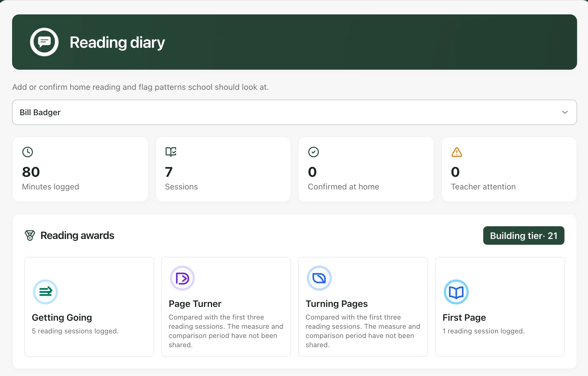588x376 pixels.
Task: Click the Minutes logged label
Action: (x=51, y=187)
